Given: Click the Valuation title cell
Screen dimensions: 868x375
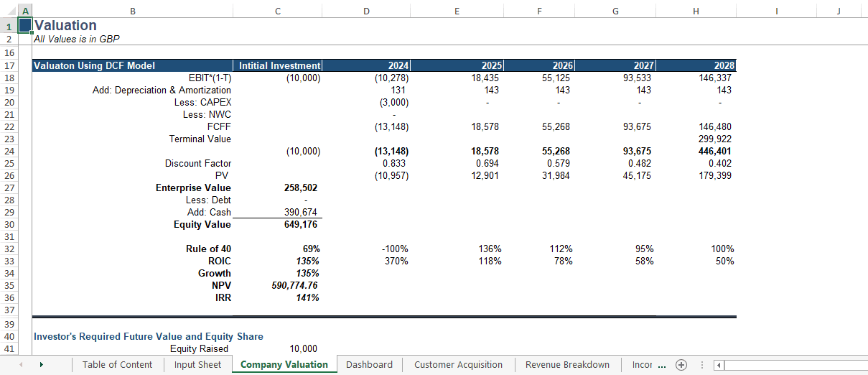Looking at the screenshot, I should coord(66,25).
